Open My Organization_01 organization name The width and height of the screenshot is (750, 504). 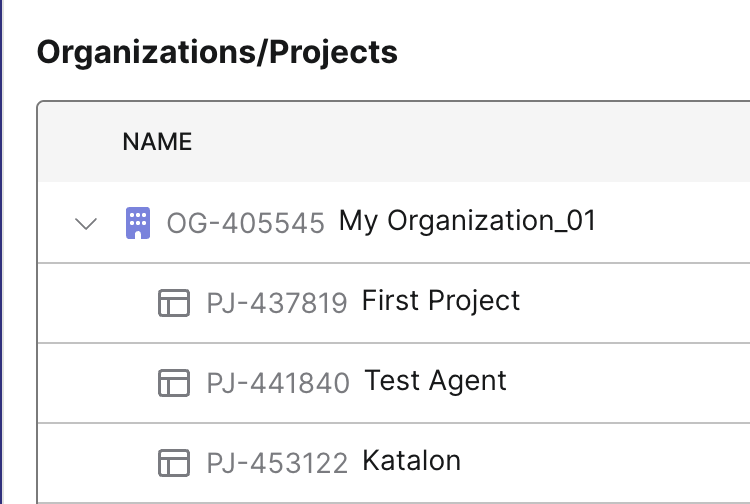click(467, 221)
